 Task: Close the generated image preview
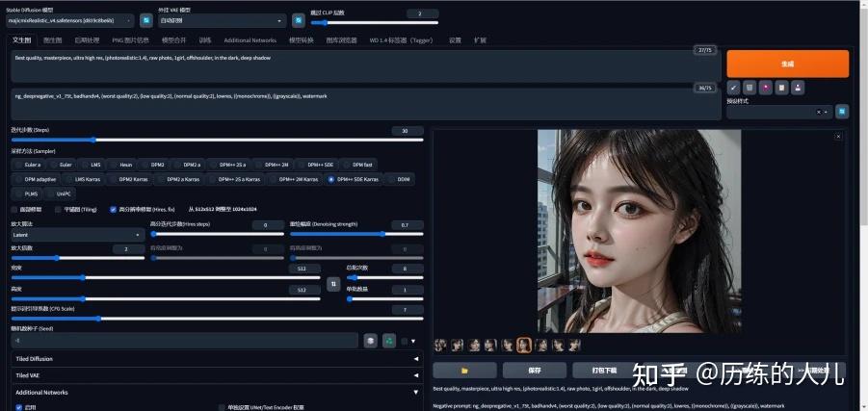pyautogui.click(x=838, y=136)
